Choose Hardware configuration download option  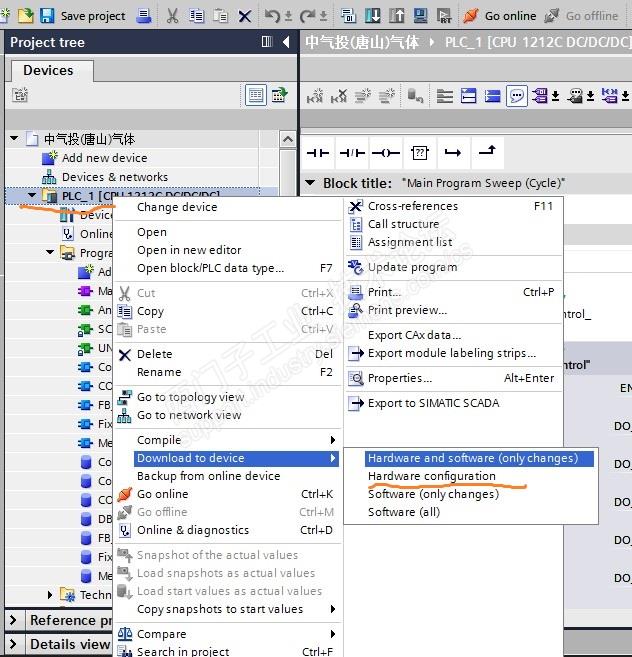coord(432,476)
